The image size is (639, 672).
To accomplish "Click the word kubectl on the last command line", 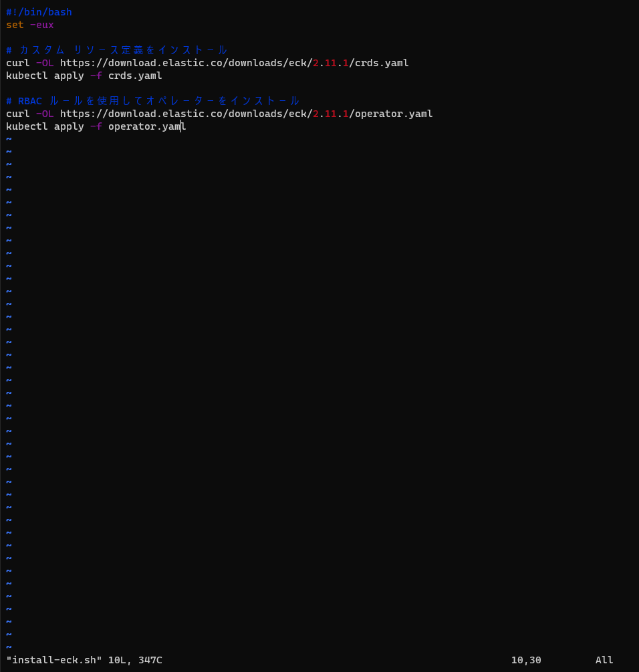I will coord(26,126).
